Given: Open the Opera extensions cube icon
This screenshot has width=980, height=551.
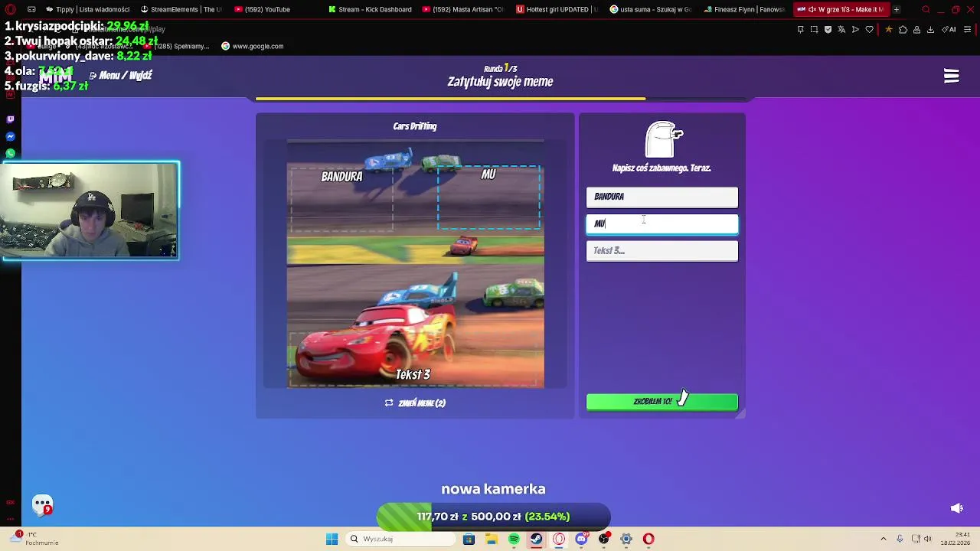Looking at the screenshot, I should pyautogui.click(x=903, y=30).
